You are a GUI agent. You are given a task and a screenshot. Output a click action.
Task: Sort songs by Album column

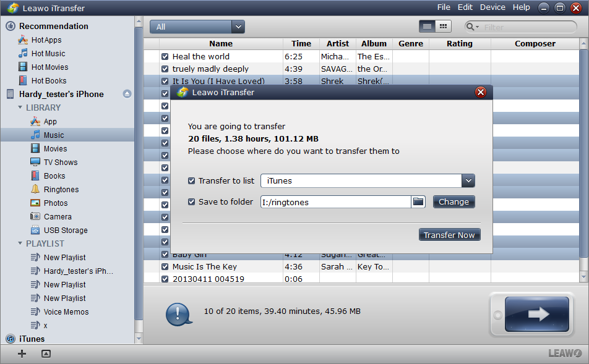[374, 43]
